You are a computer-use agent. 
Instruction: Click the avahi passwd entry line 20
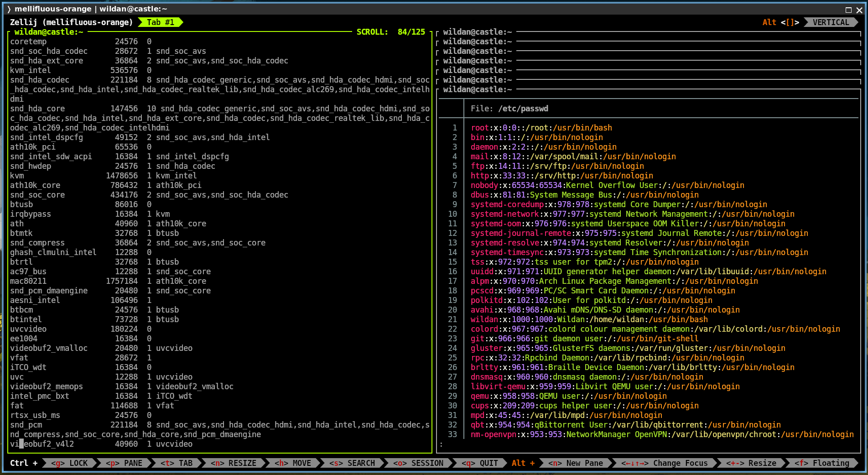tap(605, 310)
